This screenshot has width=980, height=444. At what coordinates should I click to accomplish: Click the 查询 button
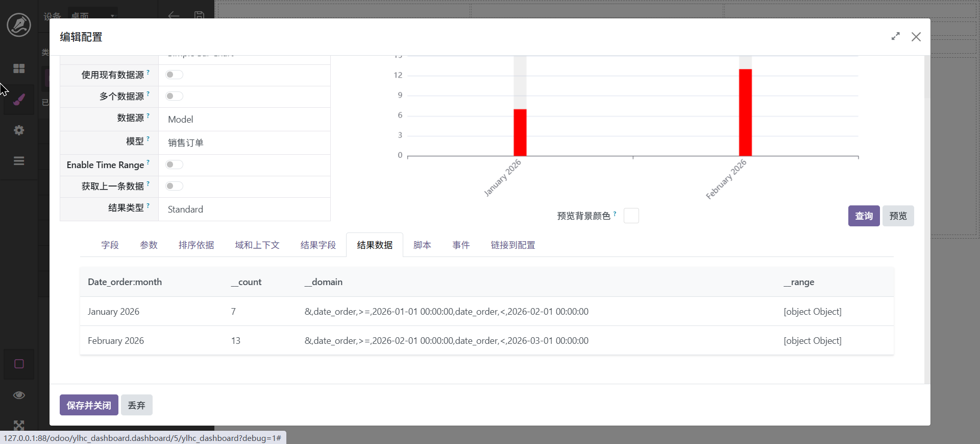864,216
